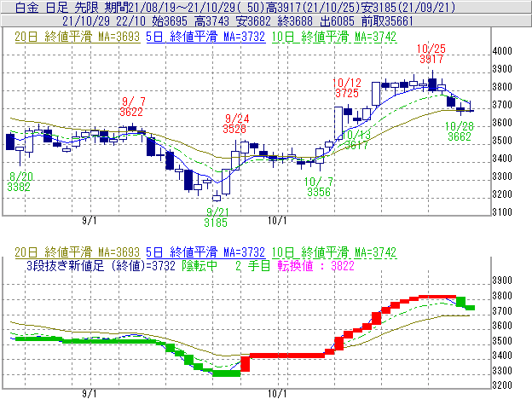The width and height of the screenshot is (532, 405).
Task: Click the 前取35661 value
Action: (387, 21)
